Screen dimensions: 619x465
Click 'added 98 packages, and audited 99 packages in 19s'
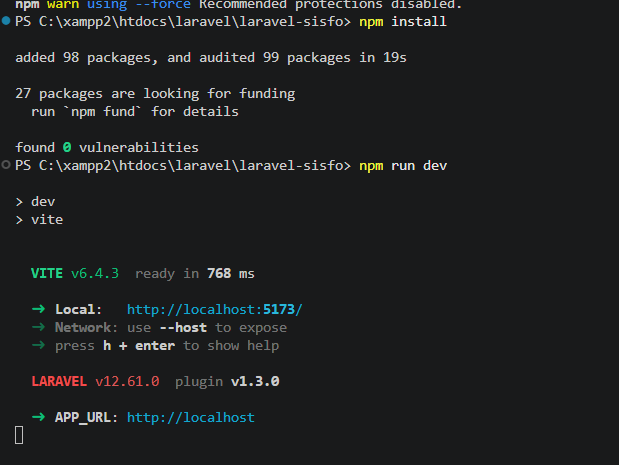point(211,58)
